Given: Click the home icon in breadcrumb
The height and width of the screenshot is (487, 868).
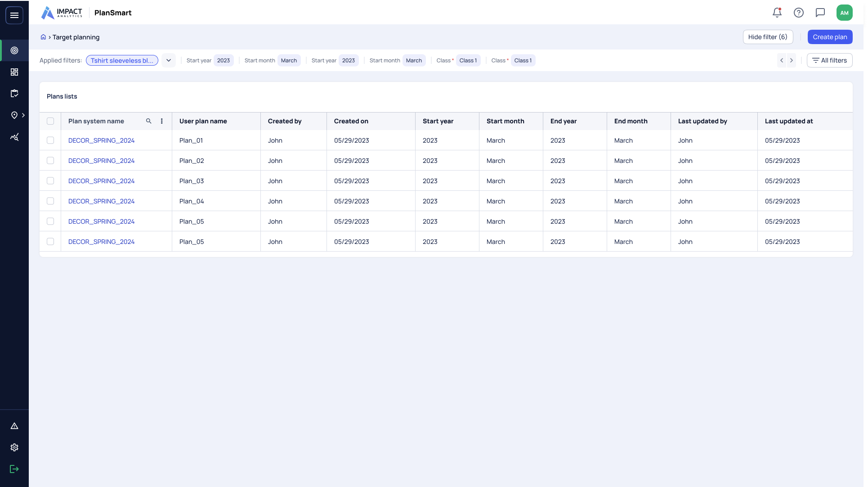Looking at the screenshot, I should (43, 37).
